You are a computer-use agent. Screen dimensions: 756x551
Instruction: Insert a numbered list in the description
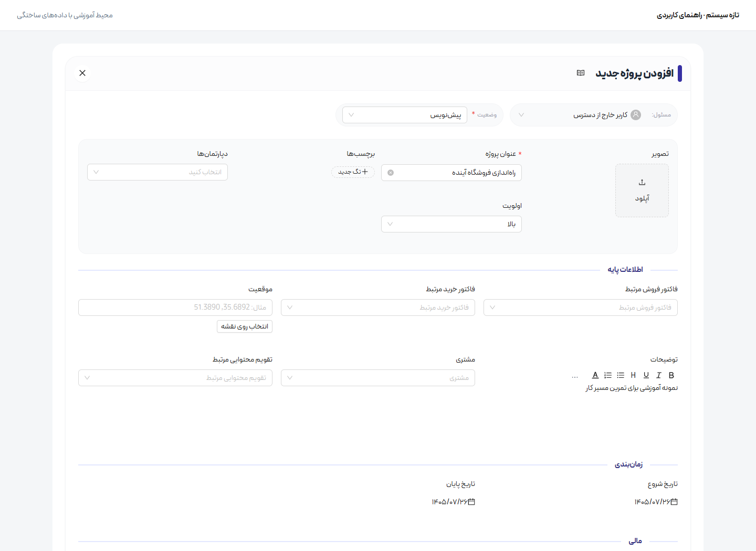click(x=608, y=375)
